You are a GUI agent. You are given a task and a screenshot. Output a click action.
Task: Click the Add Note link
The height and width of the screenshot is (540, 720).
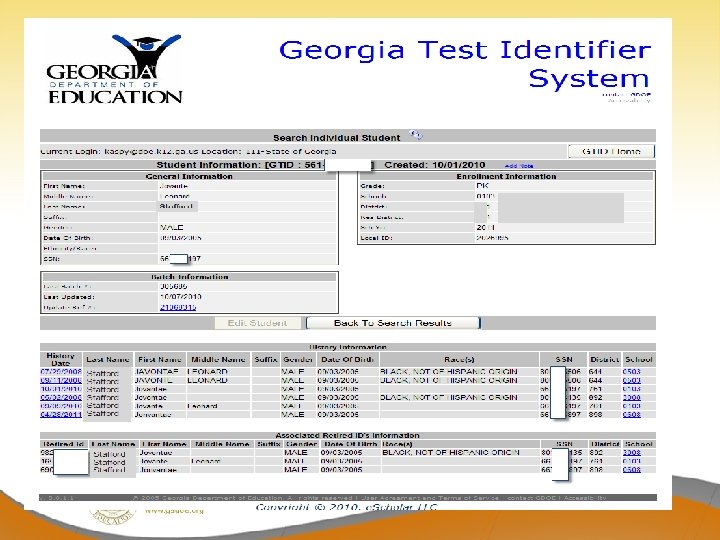click(519, 166)
